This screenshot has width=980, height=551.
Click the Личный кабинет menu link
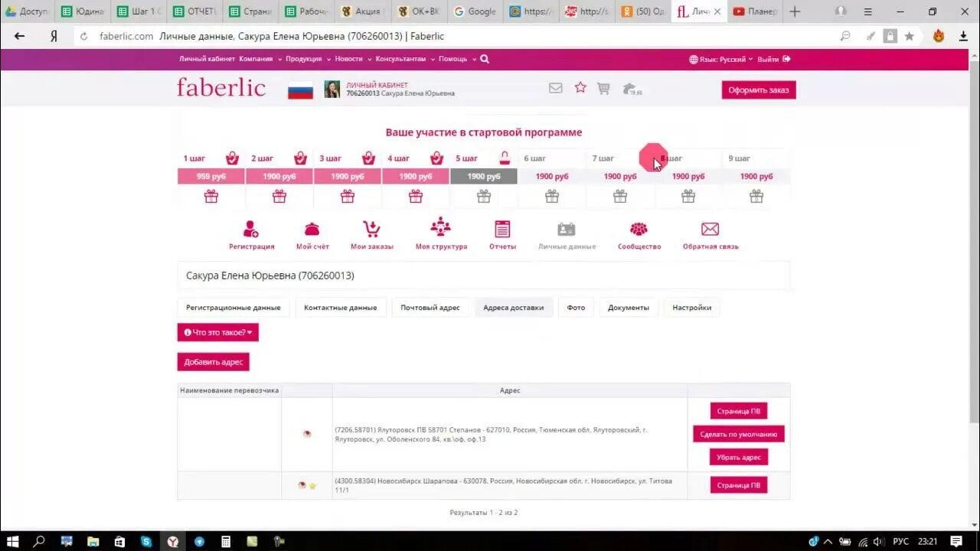[207, 59]
